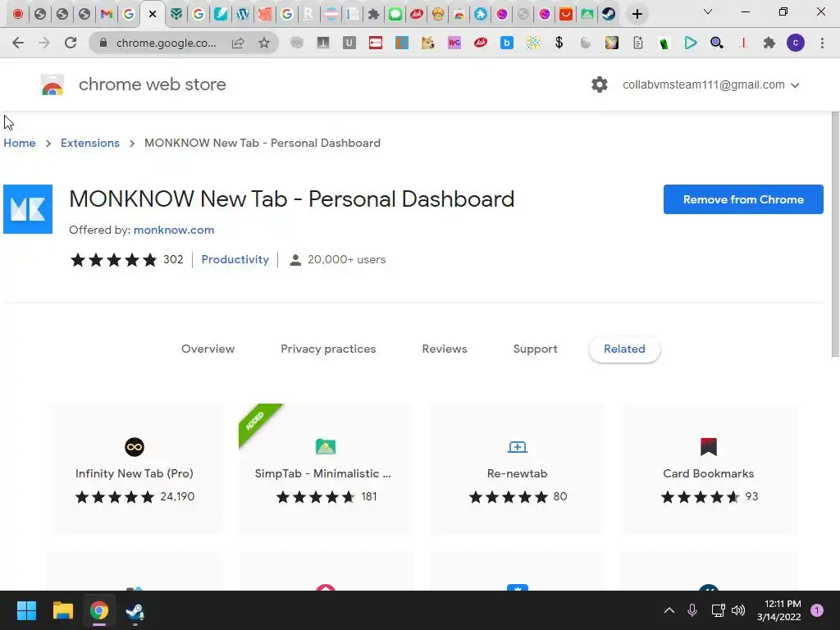Click the microphone tray icon
The width and height of the screenshot is (840, 630).
pyautogui.click(x=692, y=610)
